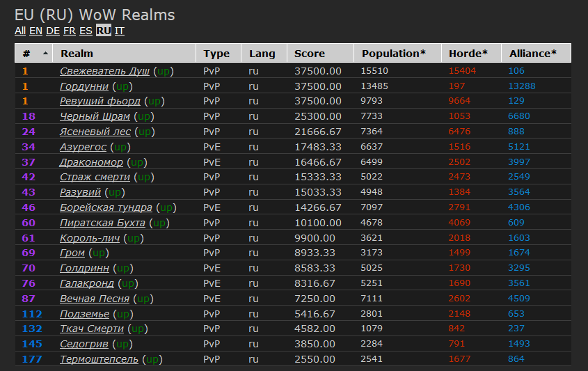Click Horde value 9664
The width and height of the screenshot is (588, 371).
point(459,101)
